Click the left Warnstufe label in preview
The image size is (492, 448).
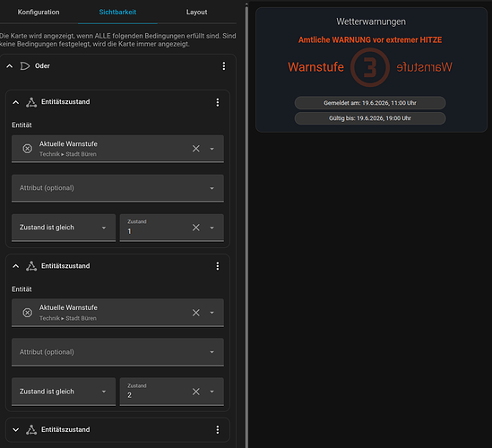tap(316, 67)
